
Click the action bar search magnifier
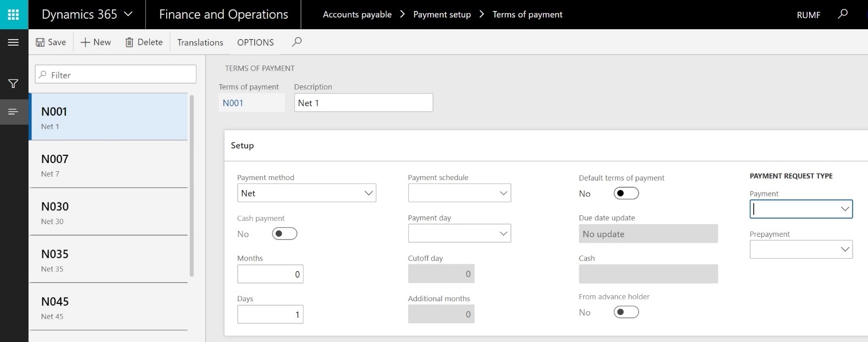click(297, 42)
